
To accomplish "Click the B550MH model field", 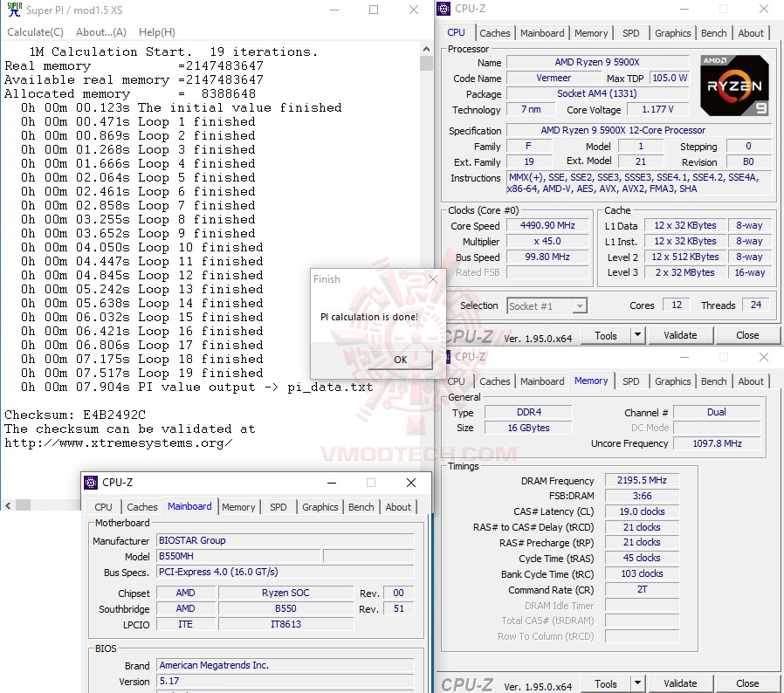I will point(238,556).
